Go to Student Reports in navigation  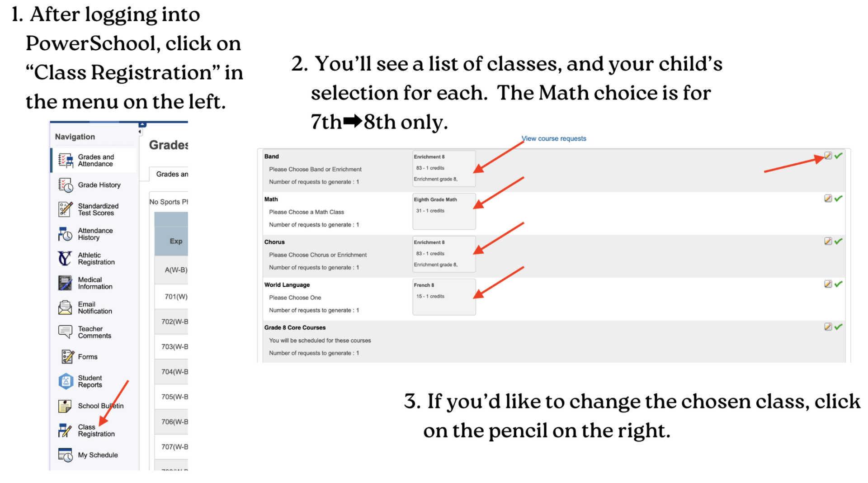[90, 381]
